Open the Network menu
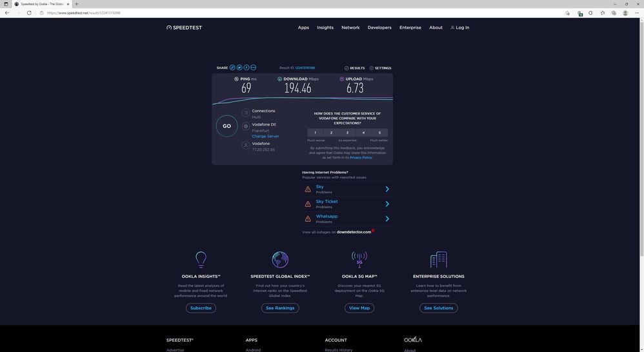644x352 pixels. [350, 28]
